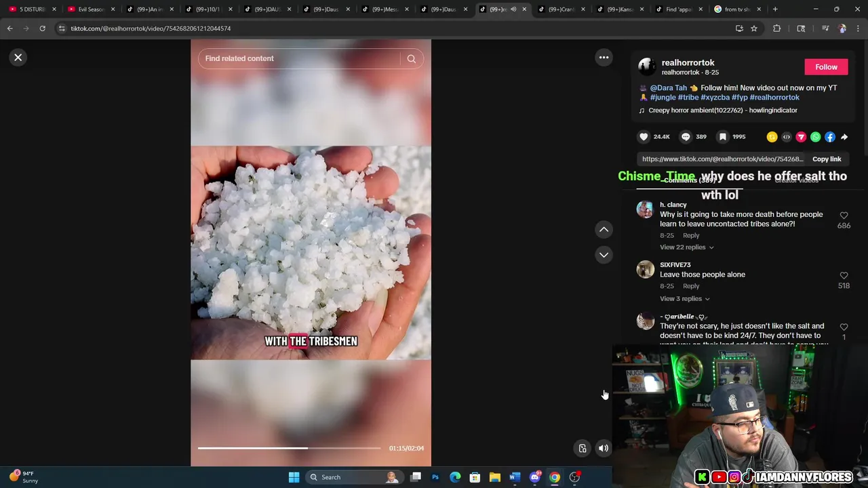This screenshot has height=488, width=868.
Task: Open a new browser tab
Action: click(x=775, y=9)
